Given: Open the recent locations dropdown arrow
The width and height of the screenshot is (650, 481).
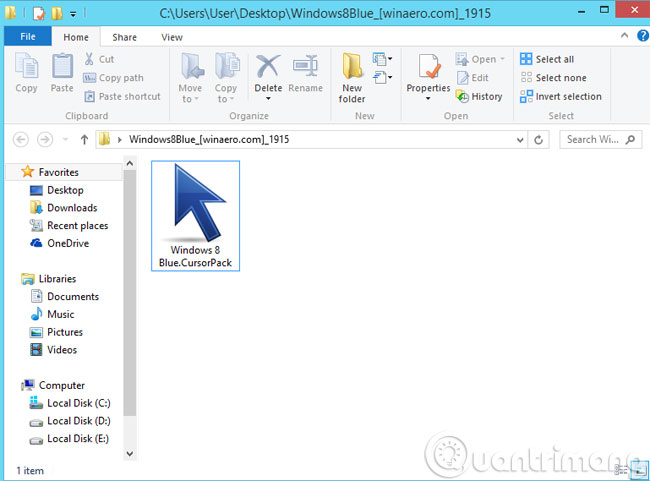Looking at the screenshot, I should 65,139.
